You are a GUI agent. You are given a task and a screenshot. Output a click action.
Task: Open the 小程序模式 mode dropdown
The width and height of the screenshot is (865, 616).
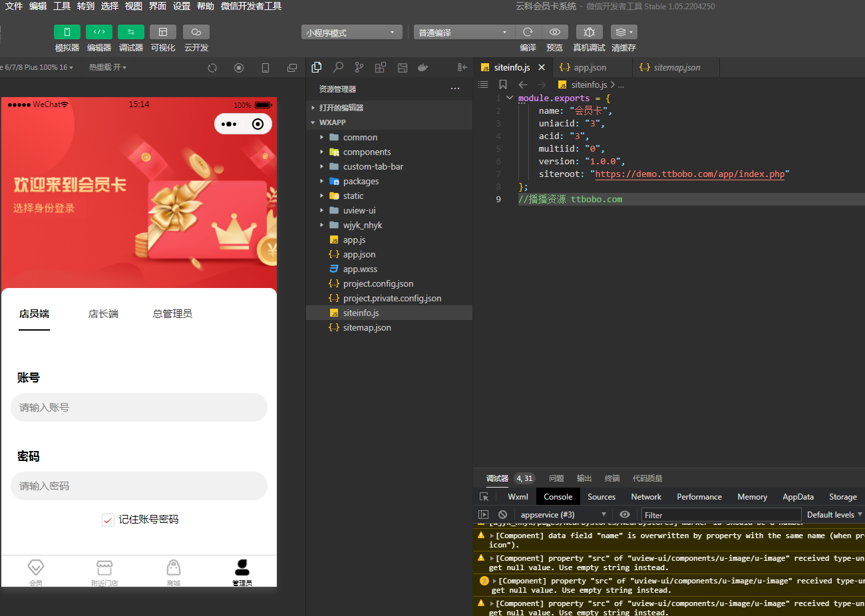[351, 32]
